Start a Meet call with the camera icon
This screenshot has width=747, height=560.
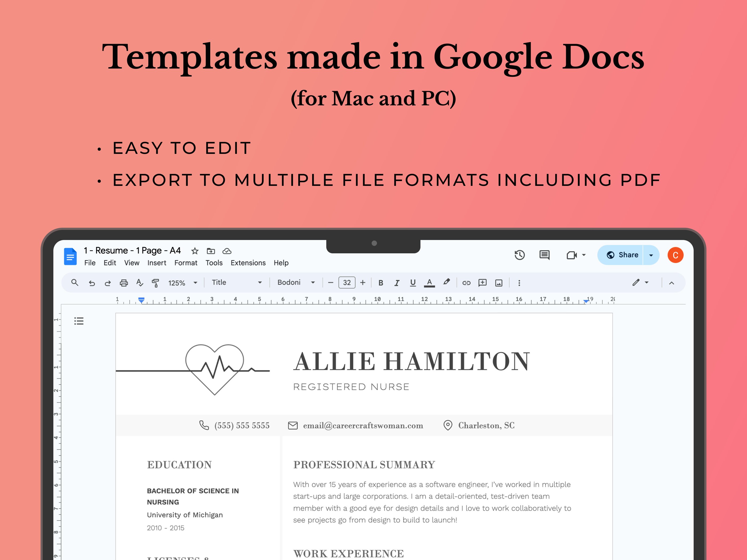pyautogui.click(x=572, y=255)
